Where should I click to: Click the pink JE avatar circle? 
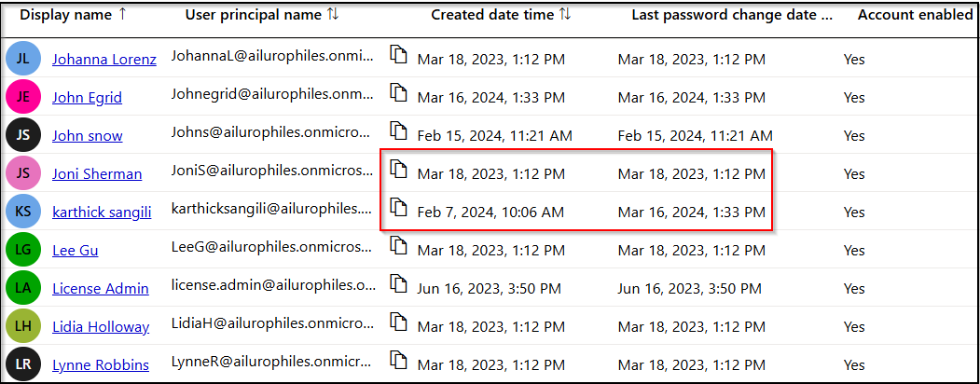[22, 97]
